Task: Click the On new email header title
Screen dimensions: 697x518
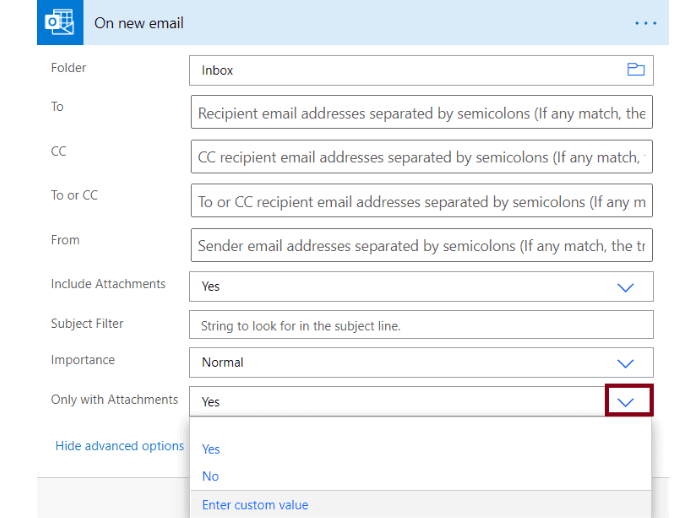Action: (x=139, y=23)
